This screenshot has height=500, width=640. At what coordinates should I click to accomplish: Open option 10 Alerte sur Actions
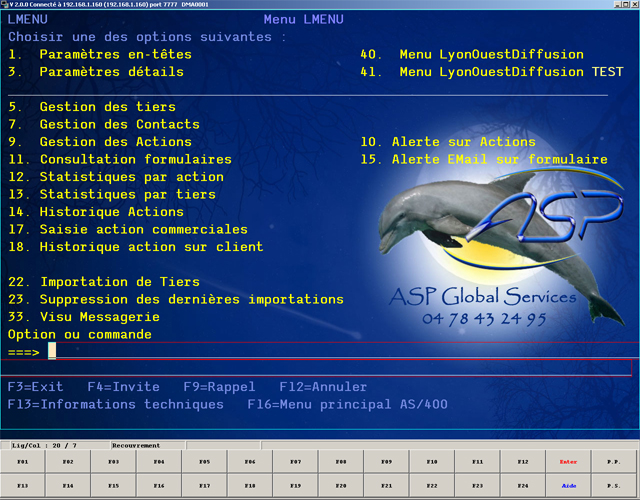448,142
